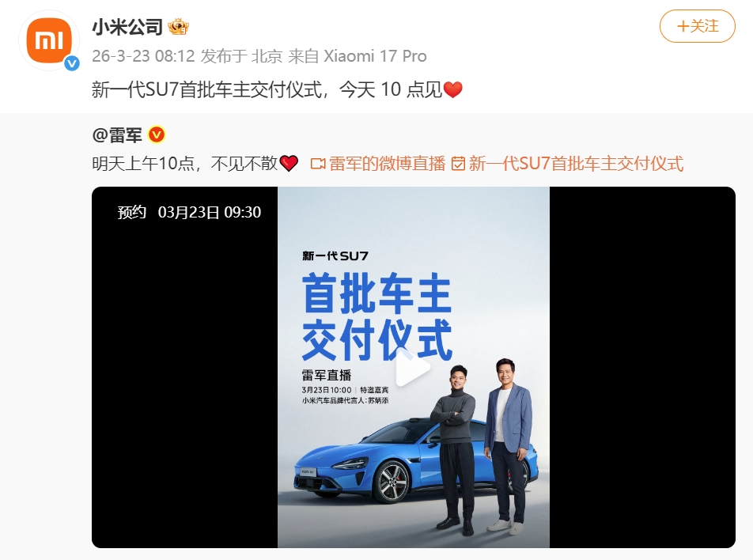
Task: Click the blue verified badge on avatar
Action: (x=72, y=63)
